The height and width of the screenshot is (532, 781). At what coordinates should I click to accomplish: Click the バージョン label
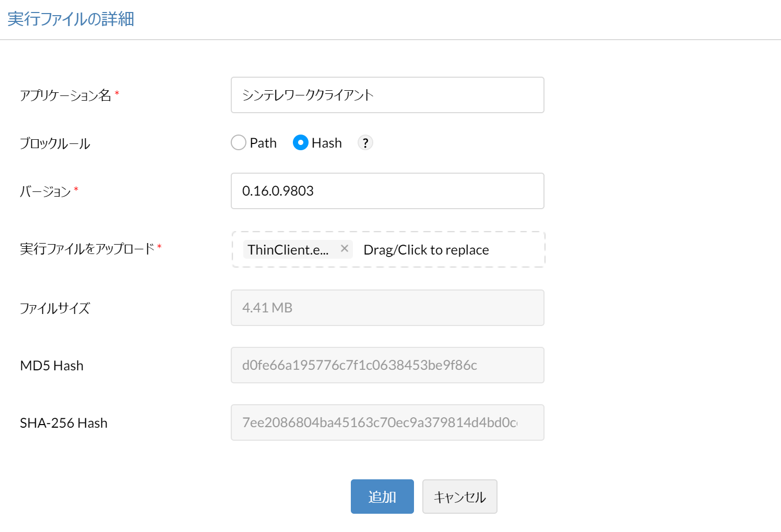point(45,191)
